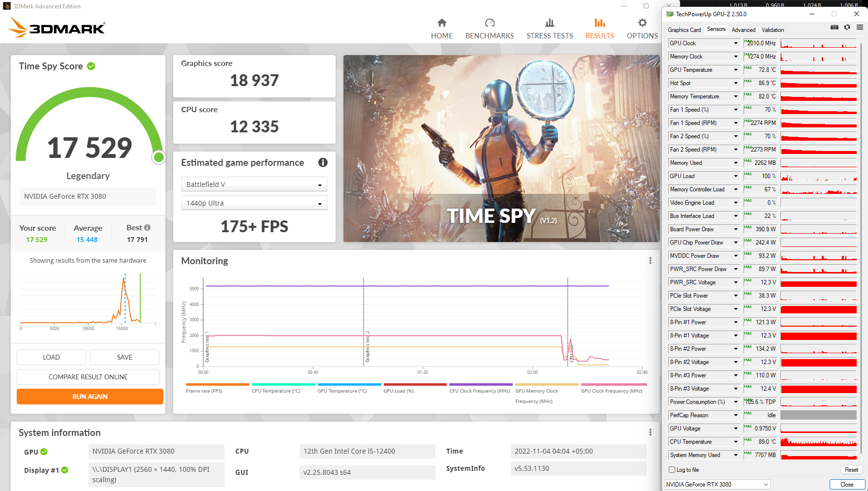Click the RUN AGAIN button
This screenshot has width=868, height=491.
point(90,397)
